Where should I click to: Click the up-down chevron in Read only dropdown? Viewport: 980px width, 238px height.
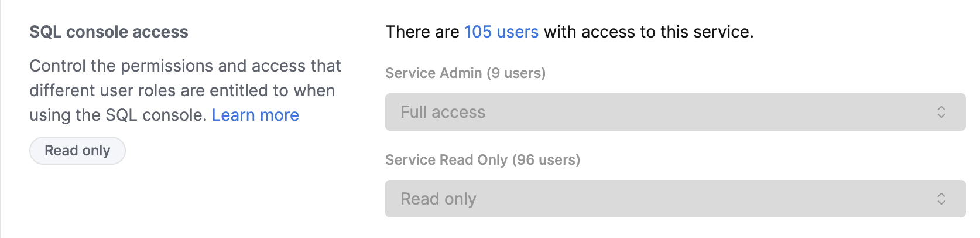point(941,199)
